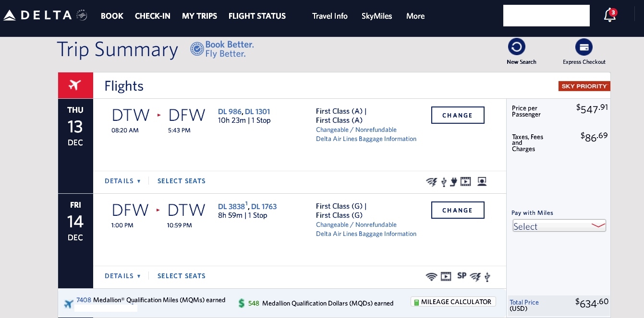Open the Pay with Miles Select dropdown
644x318 pixels.
(x=559, y=225)
